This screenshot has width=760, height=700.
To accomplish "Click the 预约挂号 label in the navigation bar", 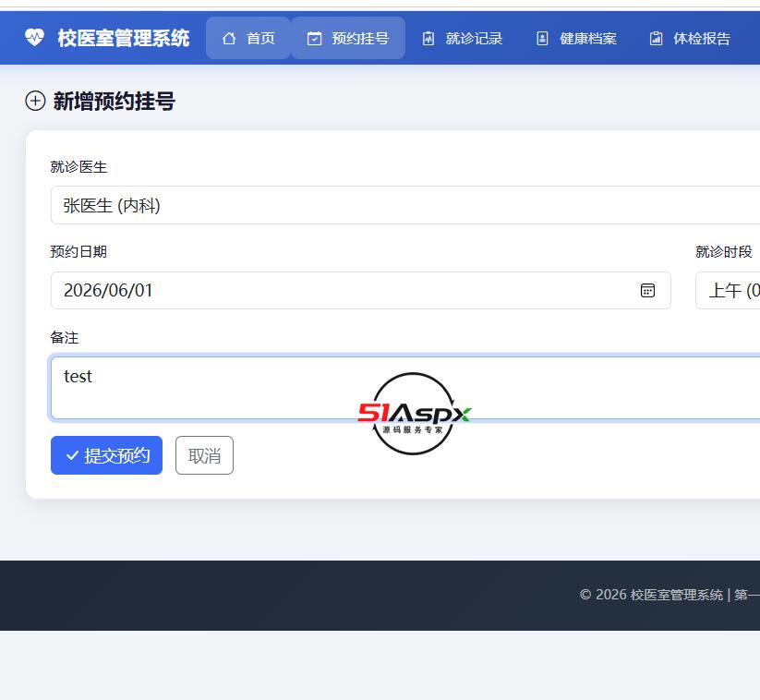I will click(x=360, y=38).
